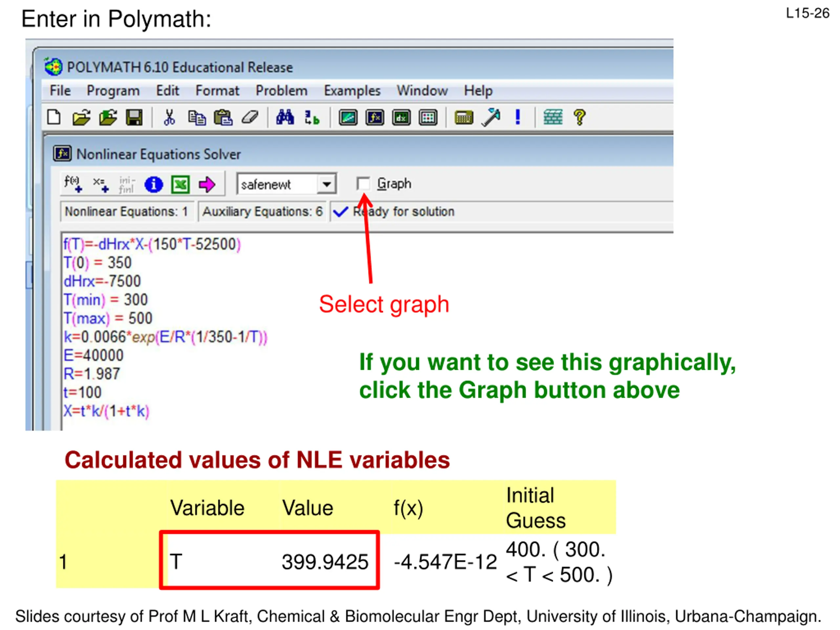Open the Window menu

[422, 91]
